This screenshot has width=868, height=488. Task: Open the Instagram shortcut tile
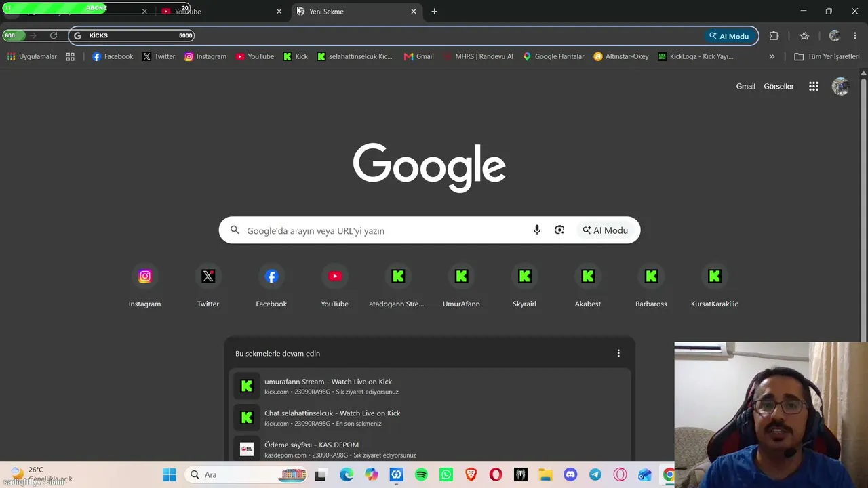(x=144, y=285)
